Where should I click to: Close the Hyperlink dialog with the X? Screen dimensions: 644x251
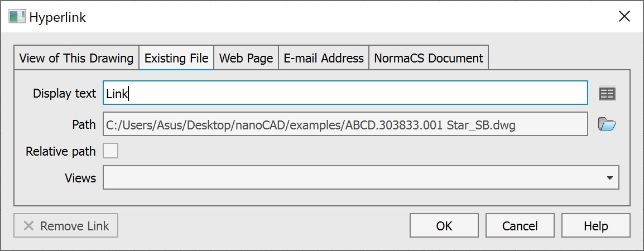coord(624,17)
